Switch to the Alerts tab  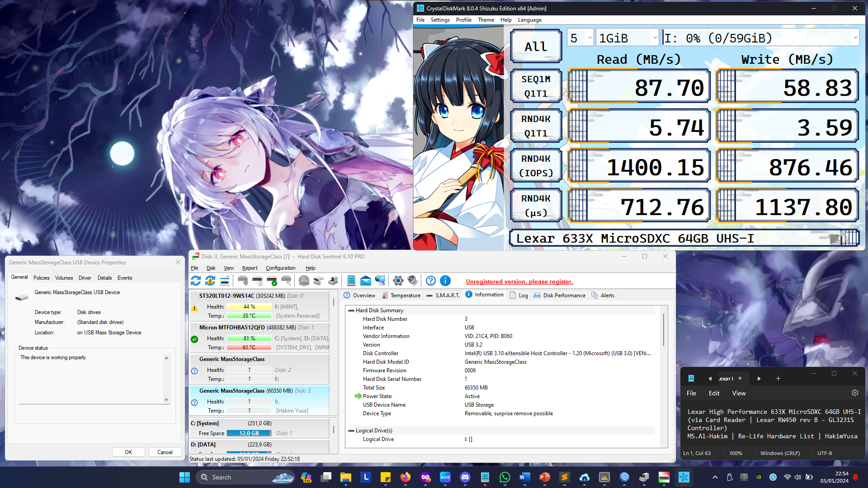[x=603, y=295]
